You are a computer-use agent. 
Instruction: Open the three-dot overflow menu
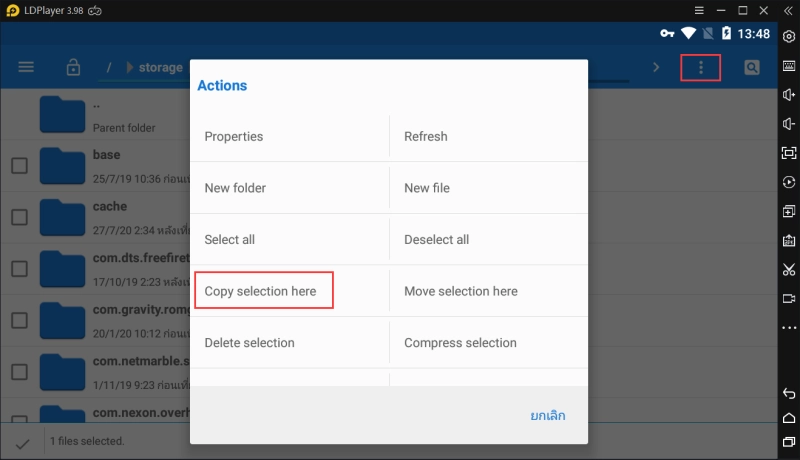pyautogui.click(x=701, y=68)
